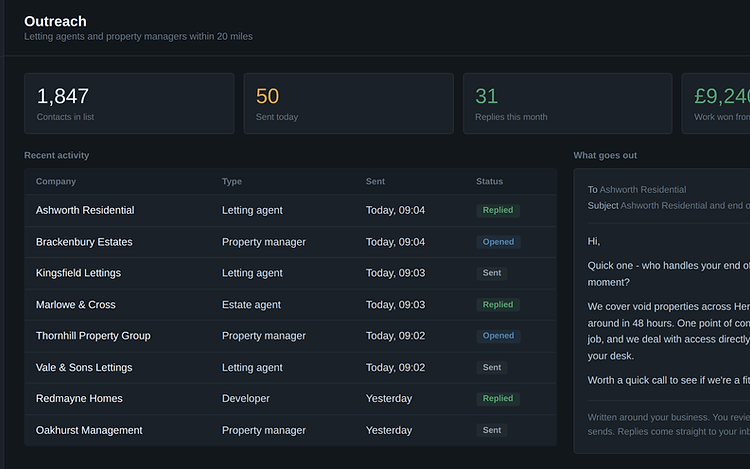Click Today, 09:03 for Marlowe & Cross
750x469 pixels.
tap(396, 305)
